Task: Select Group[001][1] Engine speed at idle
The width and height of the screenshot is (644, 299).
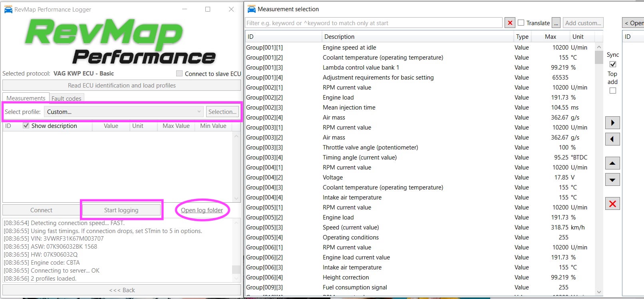Action: tap(419, 47)
